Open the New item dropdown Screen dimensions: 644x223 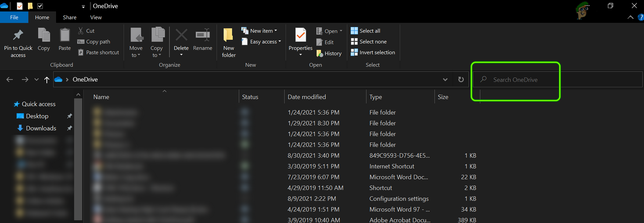click(x=259, y=31)
